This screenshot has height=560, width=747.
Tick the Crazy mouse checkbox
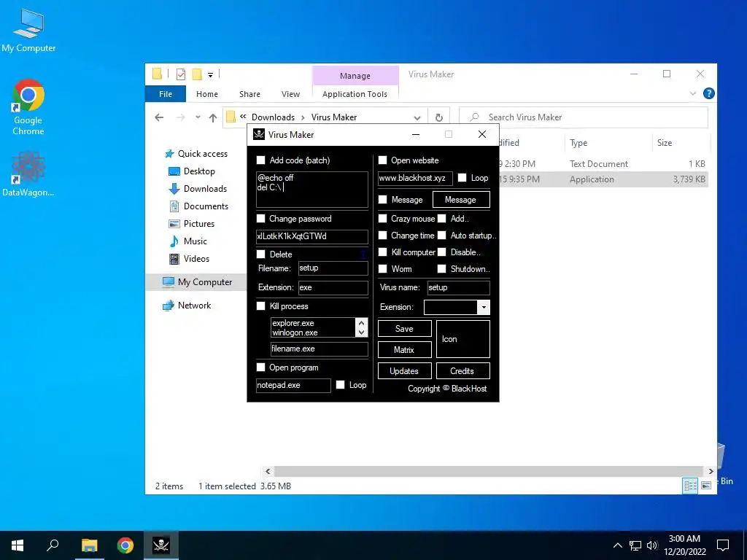[x=382, y=219]
